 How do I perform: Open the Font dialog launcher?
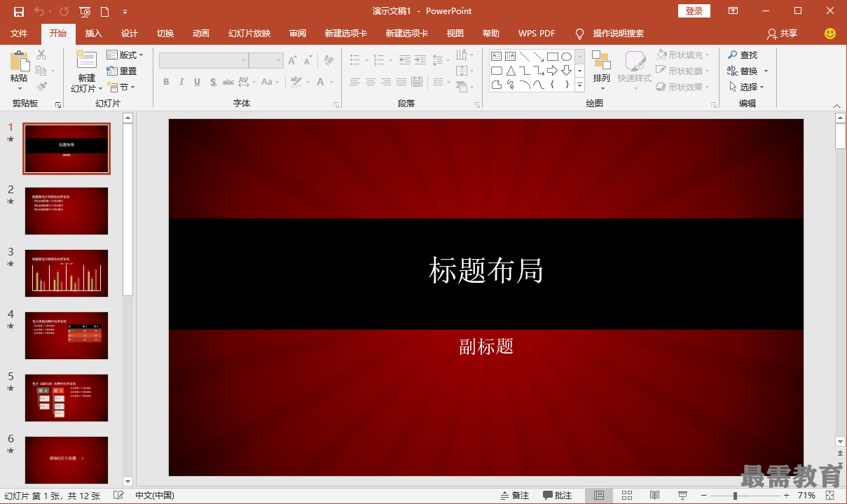(x=336, y=104)
